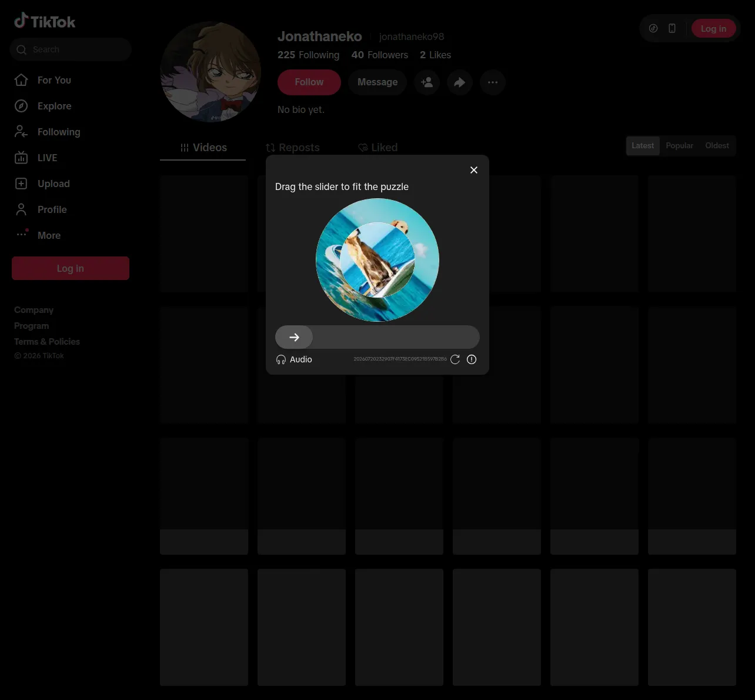
Task: Share the profile with the arrow icon
Action: click(x=460, y=82)
